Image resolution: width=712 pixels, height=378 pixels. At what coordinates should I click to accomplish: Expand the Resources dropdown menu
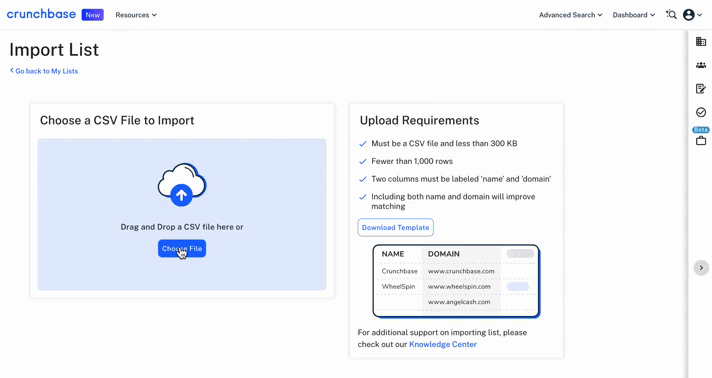[x=136, y=15]
